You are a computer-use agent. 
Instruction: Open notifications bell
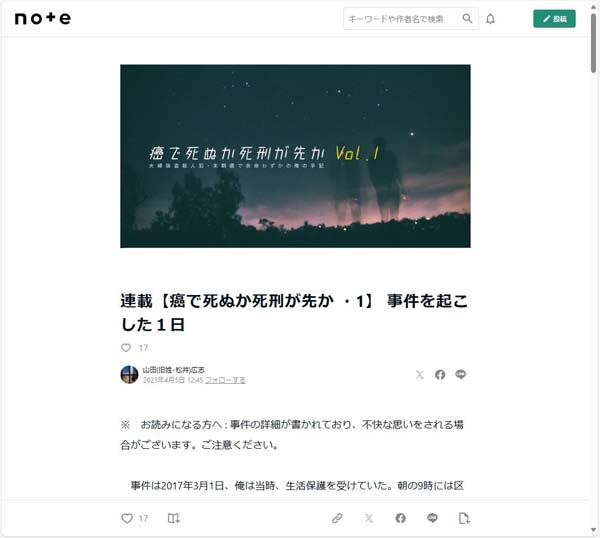490,19
